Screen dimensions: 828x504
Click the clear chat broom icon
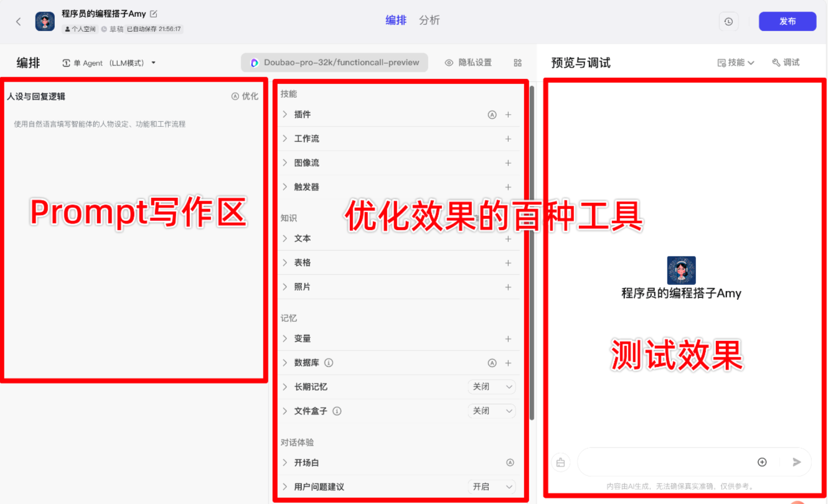[560, 462]
